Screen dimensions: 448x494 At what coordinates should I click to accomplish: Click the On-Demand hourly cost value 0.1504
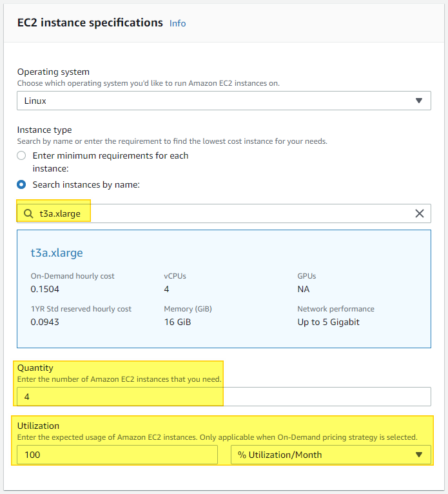click(44, 289)
